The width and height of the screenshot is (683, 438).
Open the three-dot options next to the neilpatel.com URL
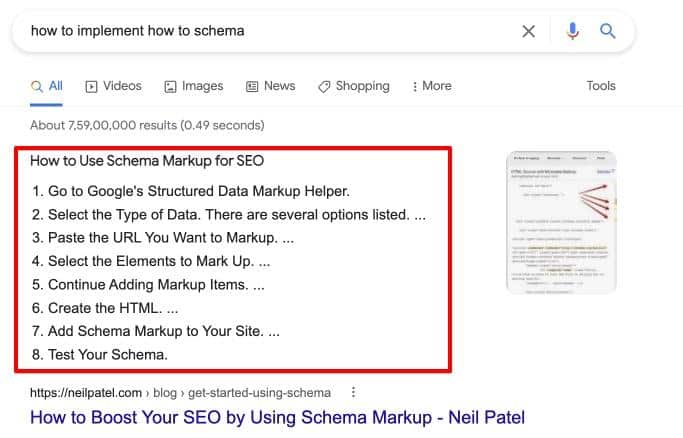click(353, 393)
